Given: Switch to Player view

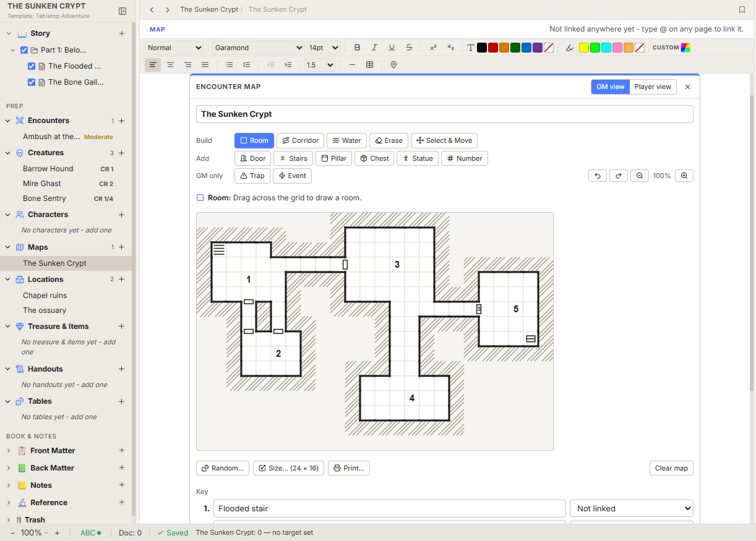Looking at the screenshot, I should pyautogui.click(x=653, y=87).
